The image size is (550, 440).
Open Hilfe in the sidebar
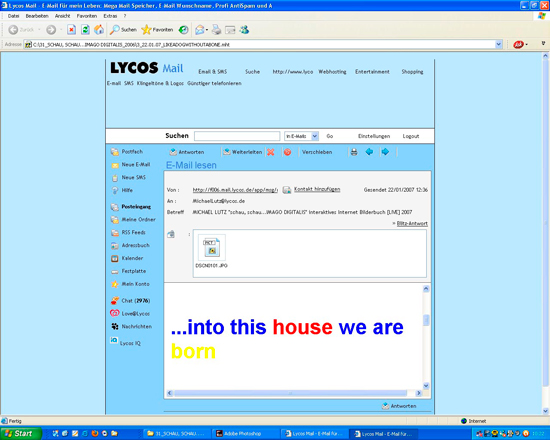click(x=122, y=190)
